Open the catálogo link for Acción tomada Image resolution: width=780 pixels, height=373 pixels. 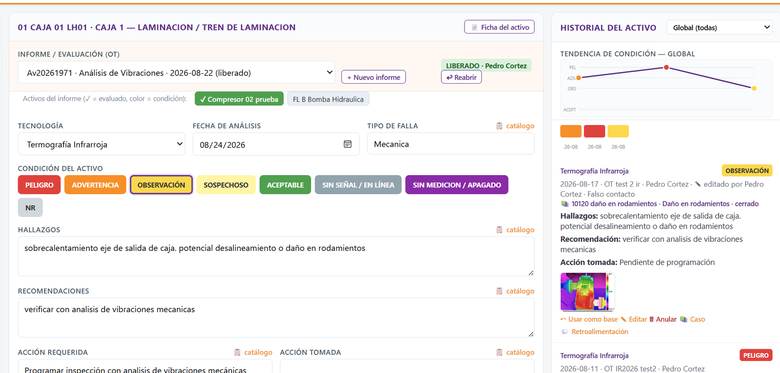coord(515,352)
